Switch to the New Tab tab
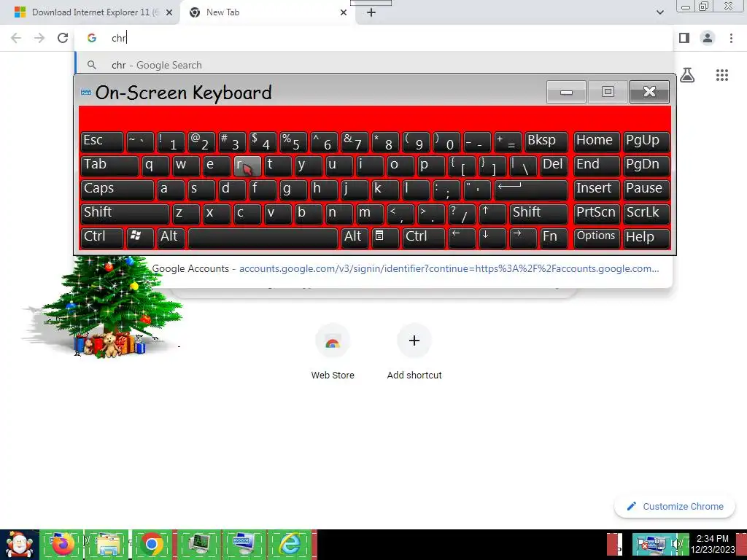This screenshot has width=747, height=560. pos(267,12)
